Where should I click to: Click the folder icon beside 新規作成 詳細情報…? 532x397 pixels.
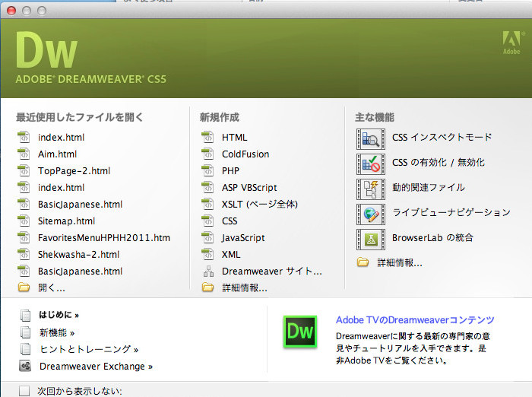coord(207,287)
